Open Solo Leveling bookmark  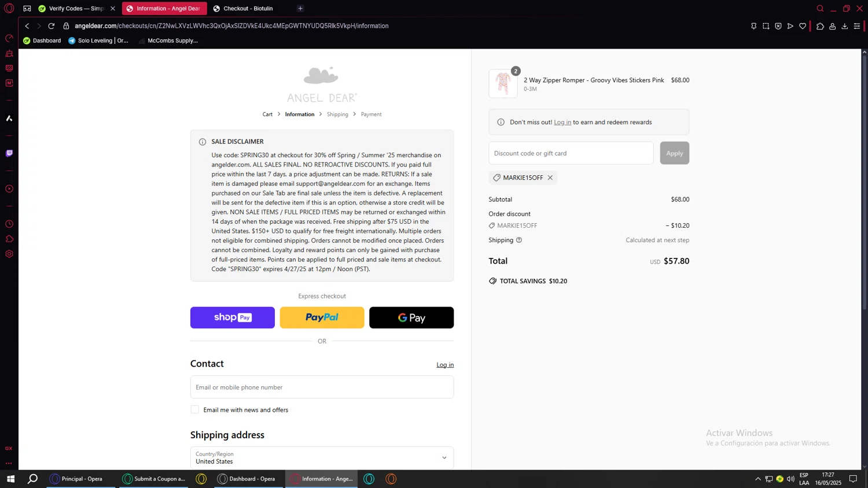click(98, 40)
